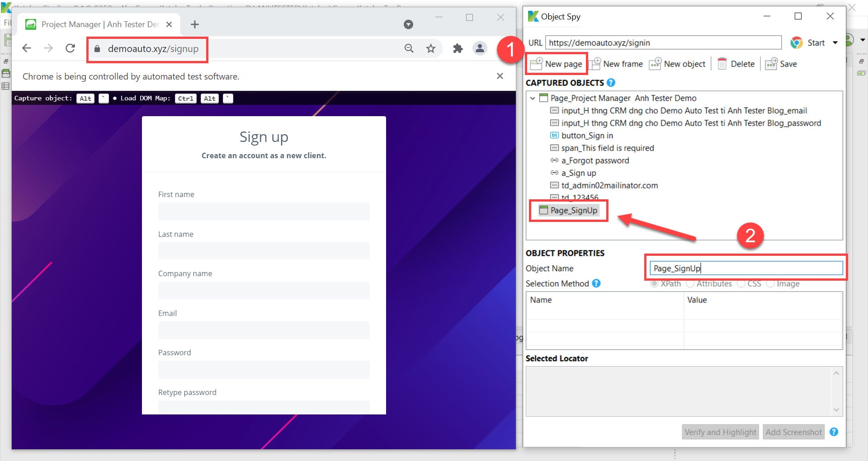Click the New frame toolbar button
The image size is (868, 461).
coord(616,64)
